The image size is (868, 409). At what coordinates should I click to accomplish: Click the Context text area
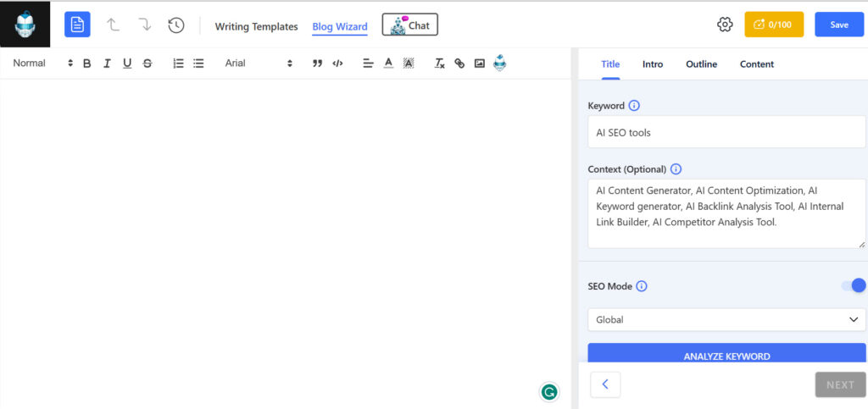click(726, 213)
